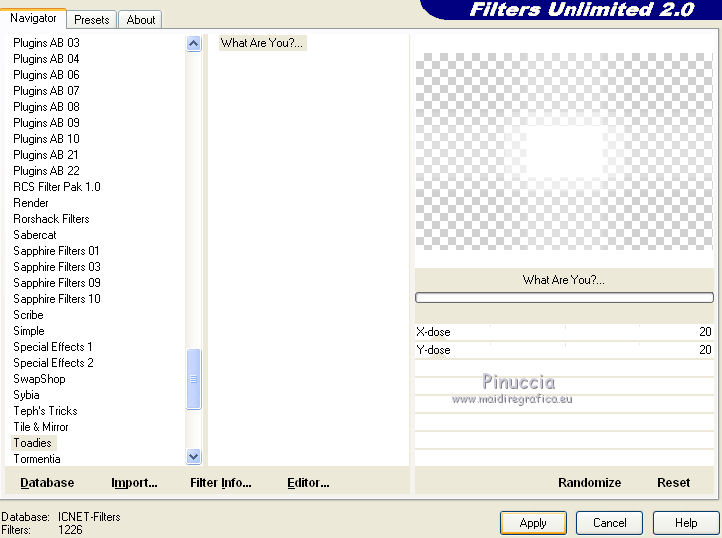Cancel the Filters Unlimited dialog
This screenshot has width=722, height=538.
609,523
